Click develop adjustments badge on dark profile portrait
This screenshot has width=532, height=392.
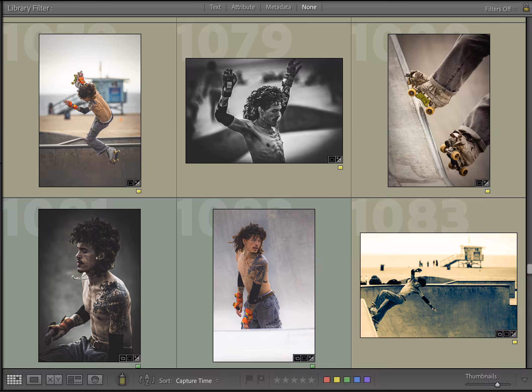[x=136, y=358]
